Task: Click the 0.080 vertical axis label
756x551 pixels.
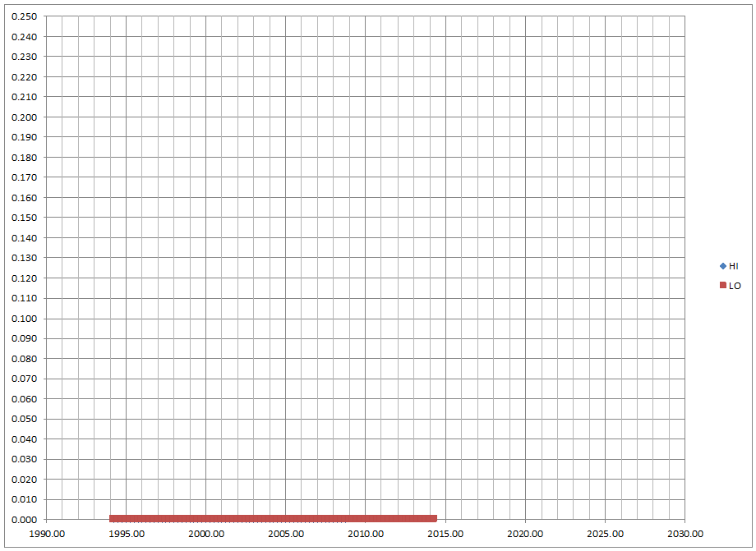Action: [24, 359]
